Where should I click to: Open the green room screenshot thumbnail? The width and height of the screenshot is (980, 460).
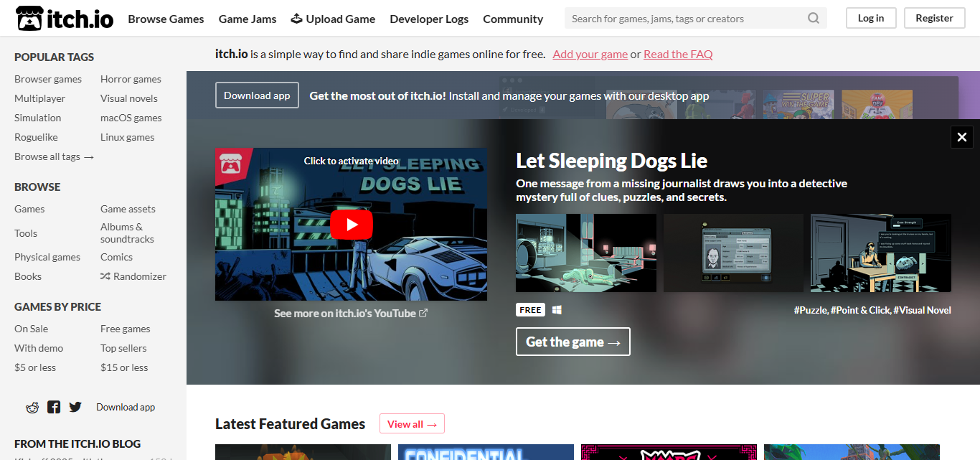coord(586,253)
